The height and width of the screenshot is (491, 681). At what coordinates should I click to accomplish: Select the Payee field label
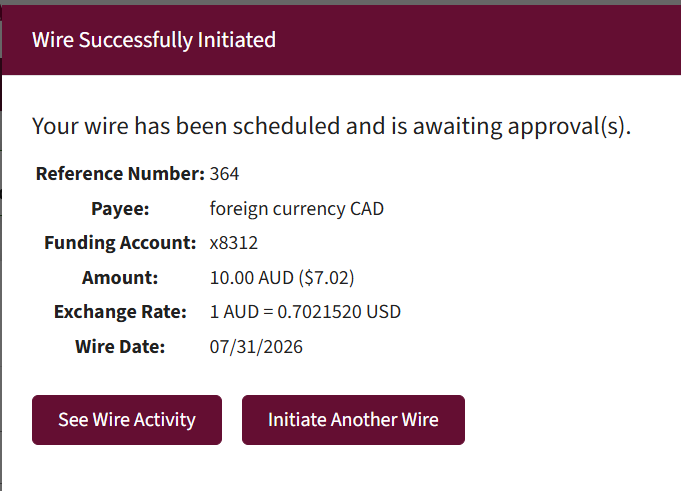tap(120, 209)
